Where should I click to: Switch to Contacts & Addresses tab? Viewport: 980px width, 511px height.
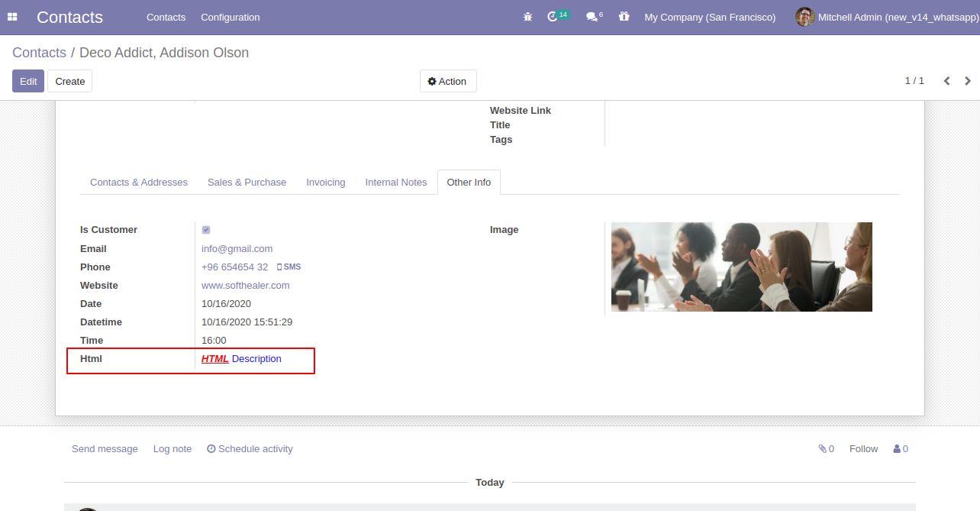[139, 183]
